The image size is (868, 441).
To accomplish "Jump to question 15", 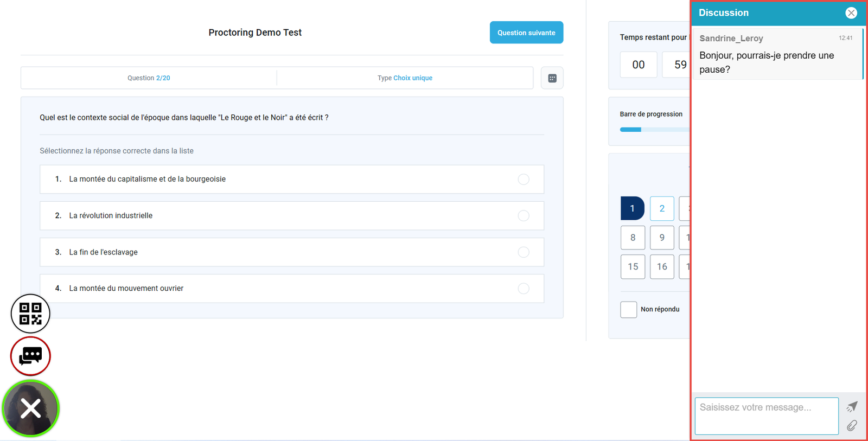I will click(x=633, y=267).
